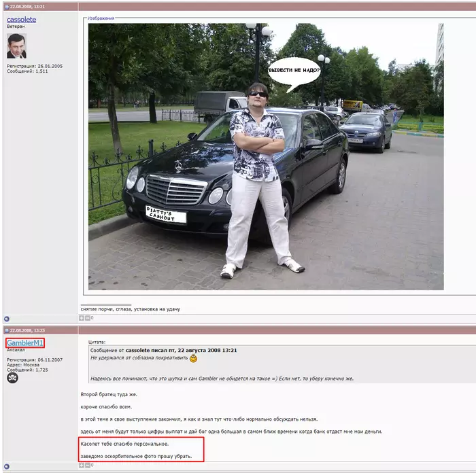The width and height of the screenshot is (476, 473).
Task: Open the attached Mercedes photo image
Action: [266, 156]
